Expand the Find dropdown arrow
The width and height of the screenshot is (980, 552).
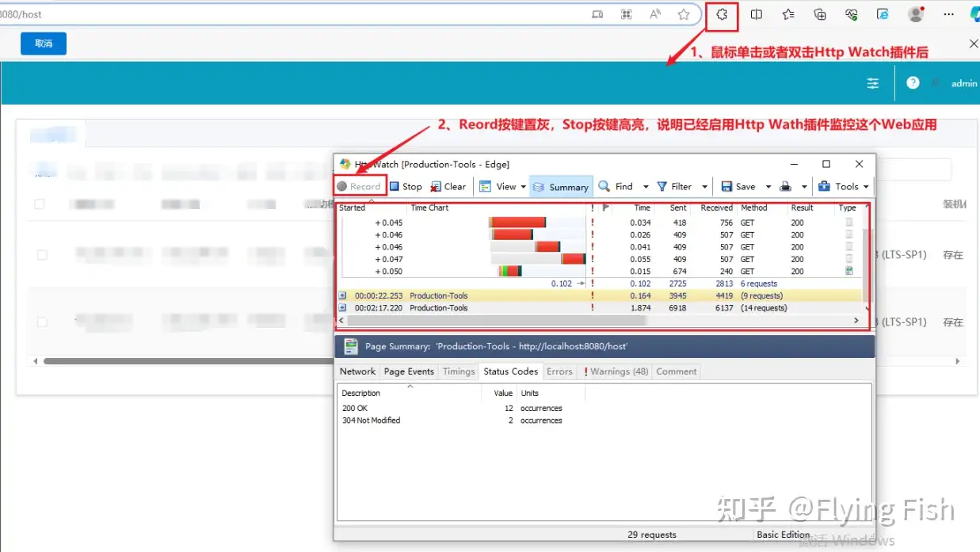click(x=646, y=187)
